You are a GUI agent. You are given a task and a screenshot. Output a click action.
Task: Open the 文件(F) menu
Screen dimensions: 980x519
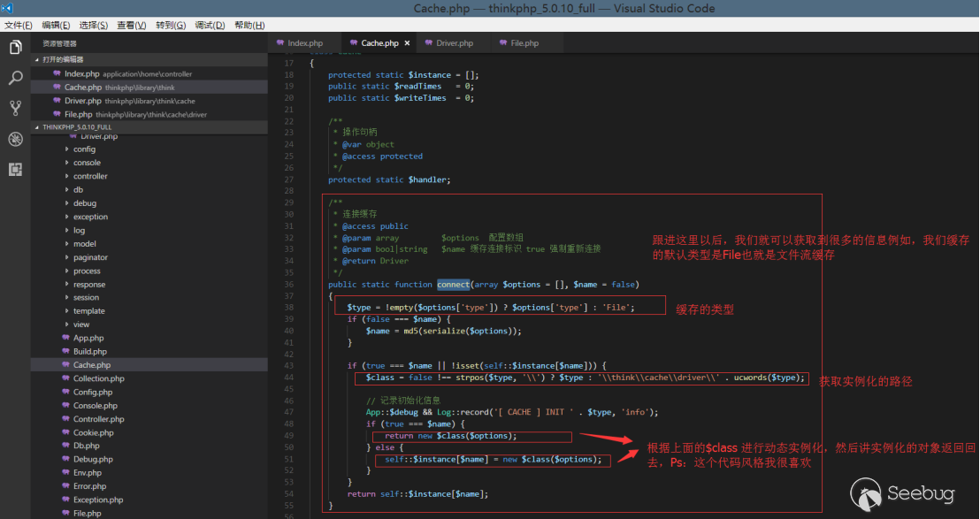click(x=18, y=25)
